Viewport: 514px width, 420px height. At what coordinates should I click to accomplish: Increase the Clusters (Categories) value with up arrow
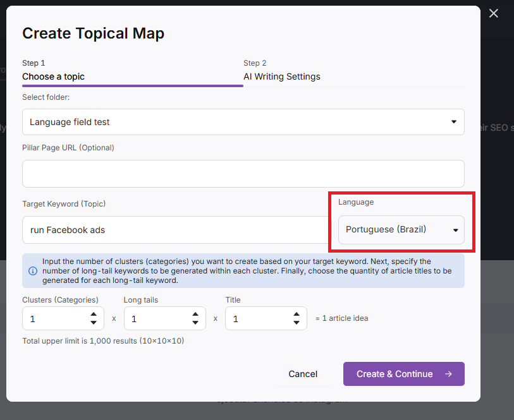[x=94, y=315]
